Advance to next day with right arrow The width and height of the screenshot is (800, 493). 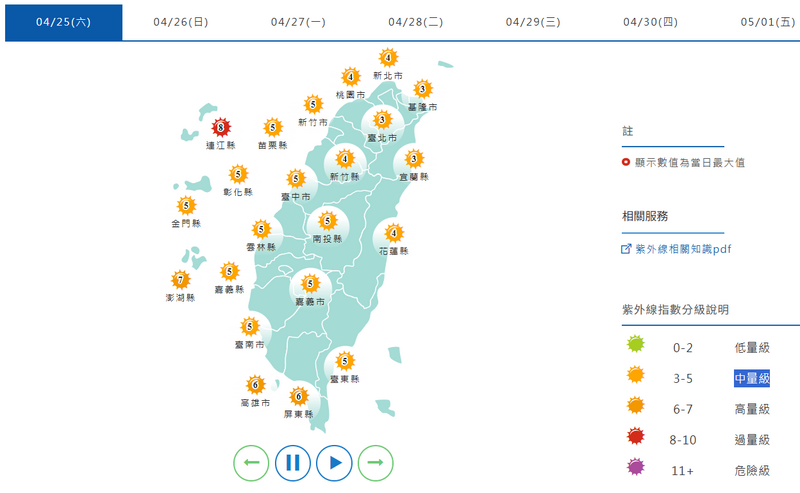click(375, 463)
